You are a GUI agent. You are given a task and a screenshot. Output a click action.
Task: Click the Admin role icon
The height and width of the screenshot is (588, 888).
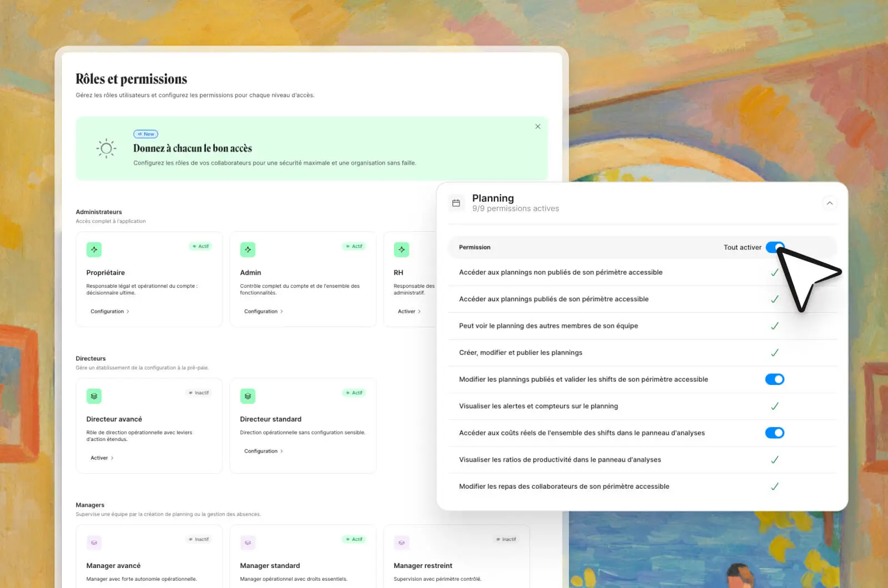tap(248, 250)
